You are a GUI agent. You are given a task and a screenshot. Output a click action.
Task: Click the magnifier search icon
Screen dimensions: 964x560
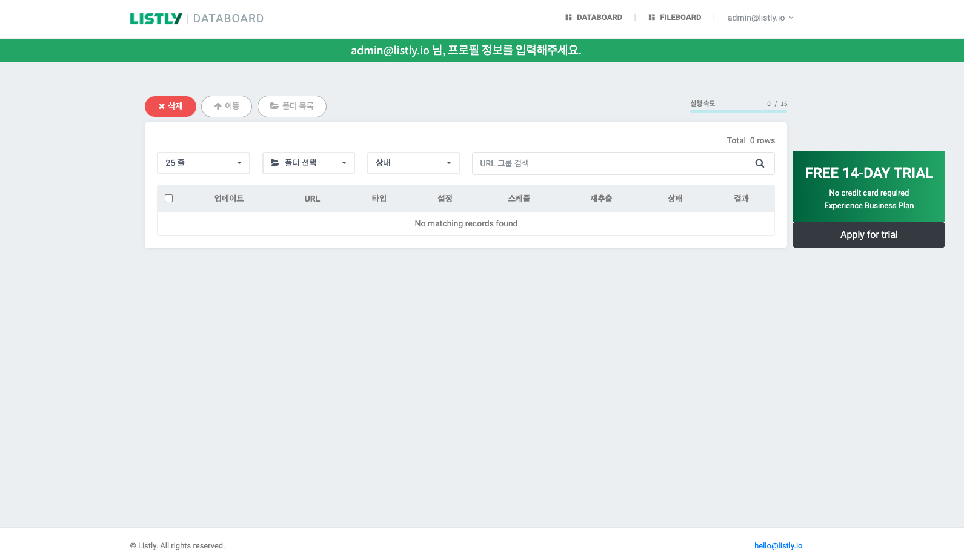(x=760, y=163)
